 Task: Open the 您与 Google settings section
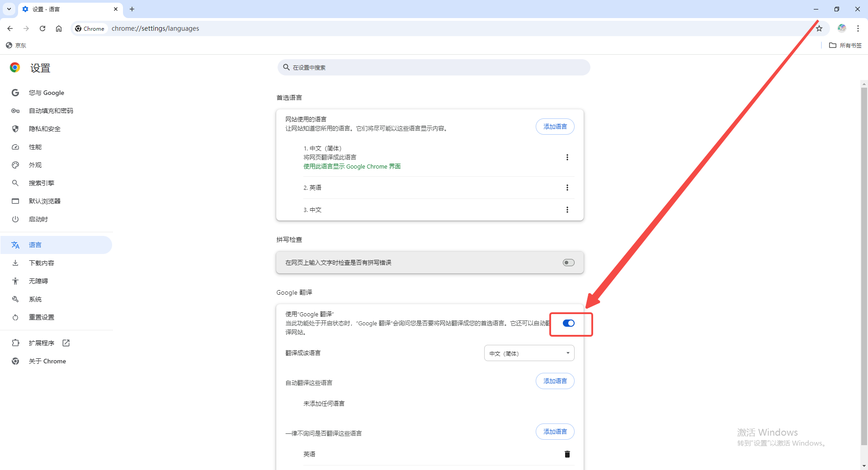(x=57, y=93)
